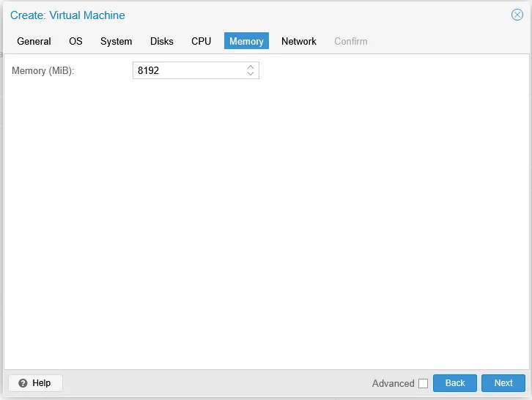
Task: Open the CPU tab
Action: (201, 41)
